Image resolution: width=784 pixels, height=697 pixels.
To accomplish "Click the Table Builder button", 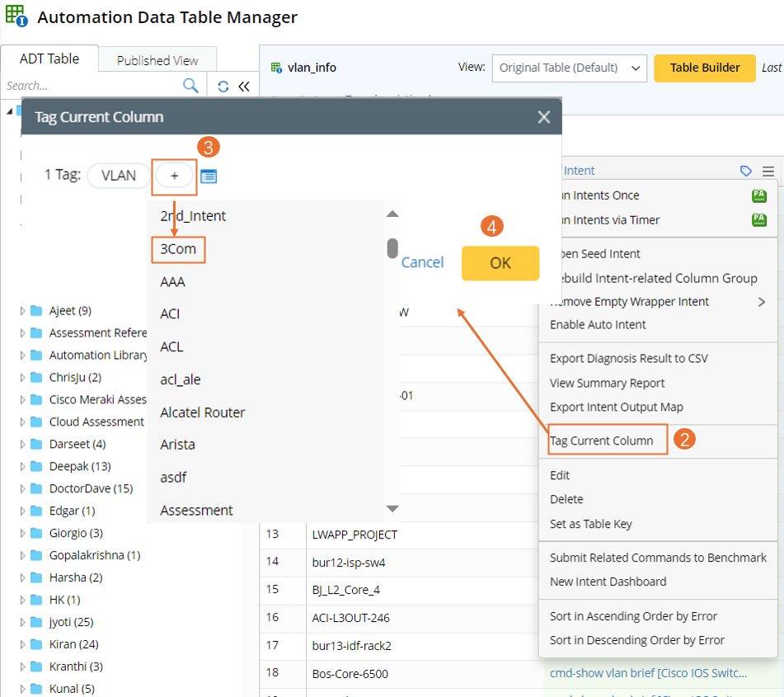I will pos(704,68).
